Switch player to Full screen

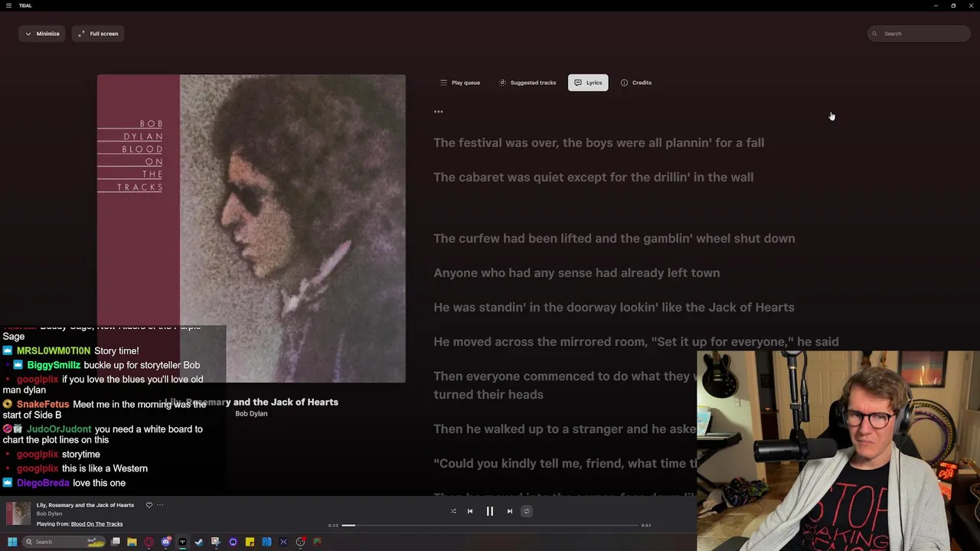tap(98, 34)
